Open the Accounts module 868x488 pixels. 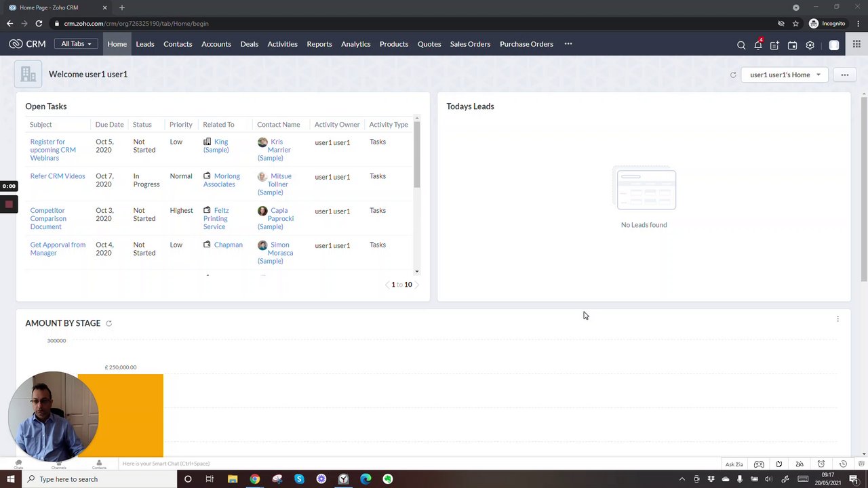[216, 44]
